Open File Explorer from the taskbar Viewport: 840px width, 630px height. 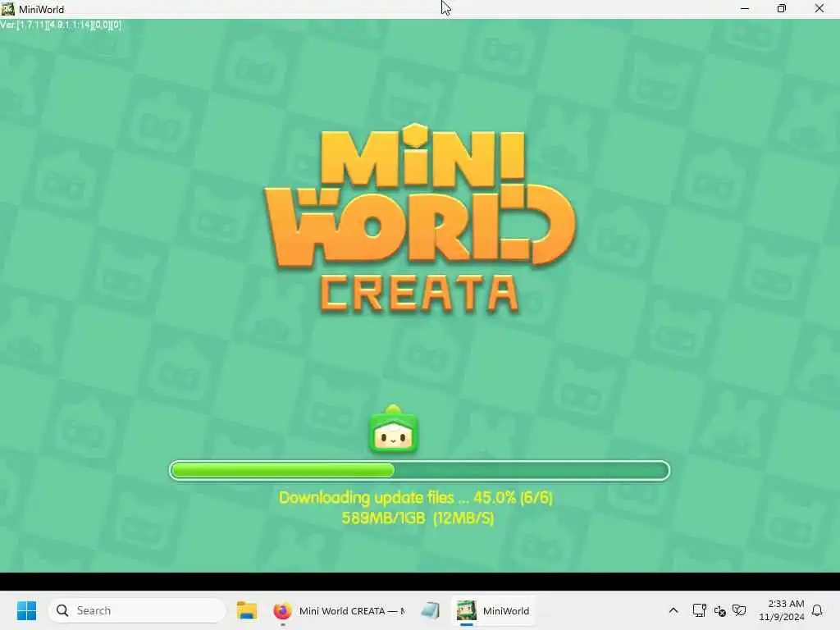(247, 610)
